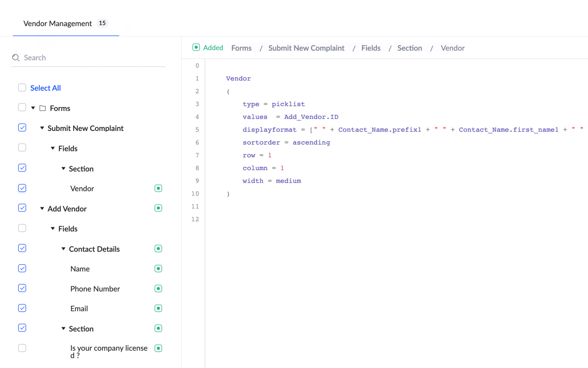This screenshot has width=588, height=368.
Task: Click the 15 changes count badge
Action: point(102,23)
